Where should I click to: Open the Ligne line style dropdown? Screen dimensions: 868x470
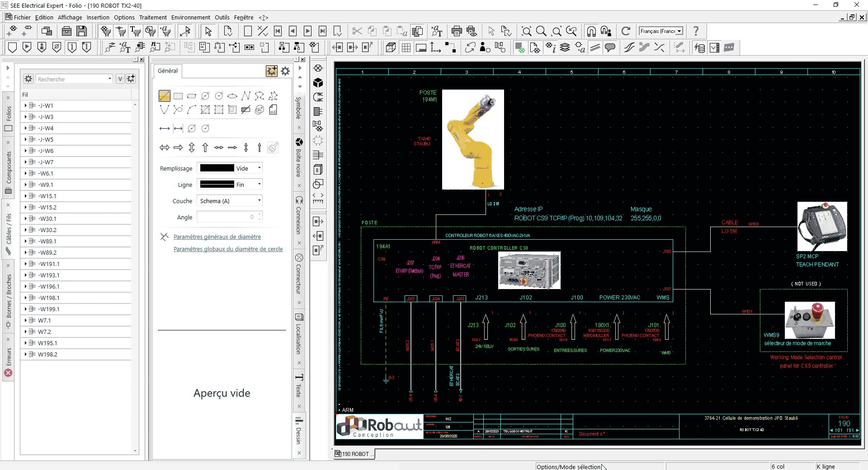(259, 184)
